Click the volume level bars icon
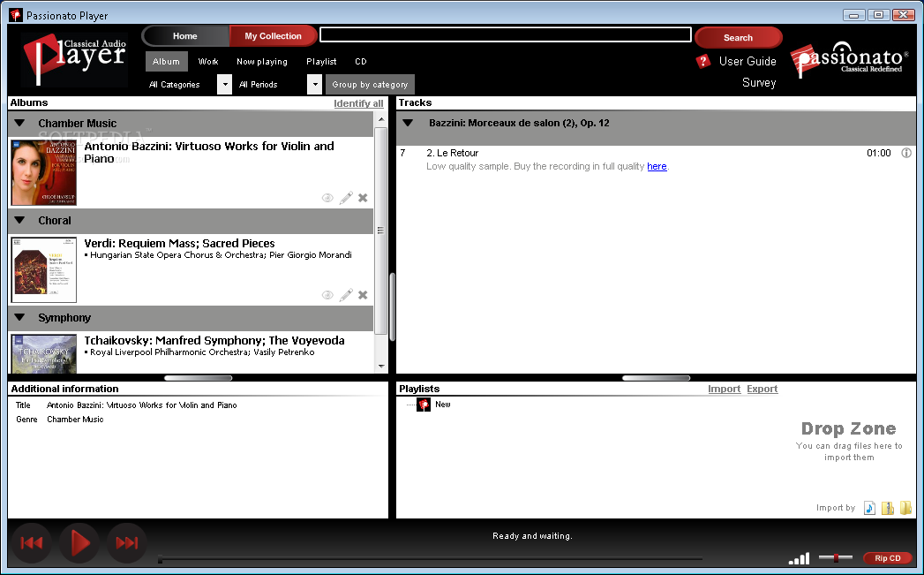Image resolution: width=924 pixels, height=575 pixels. [x=799, y=558]
